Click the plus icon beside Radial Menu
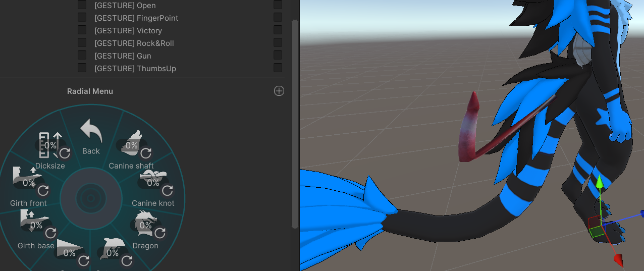Screen dimensions: 644x271 [x=279, y=91]
